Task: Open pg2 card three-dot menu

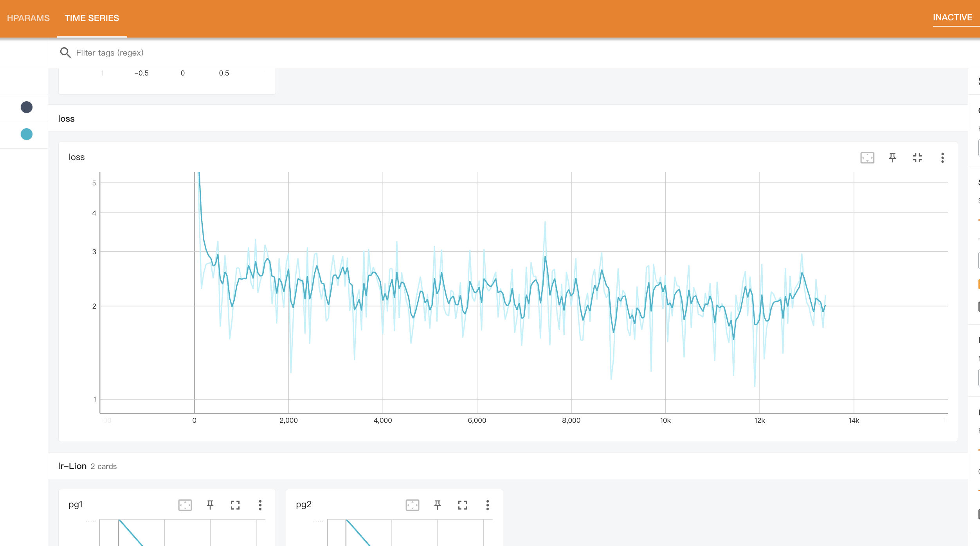Action: (x=488, y=505)
